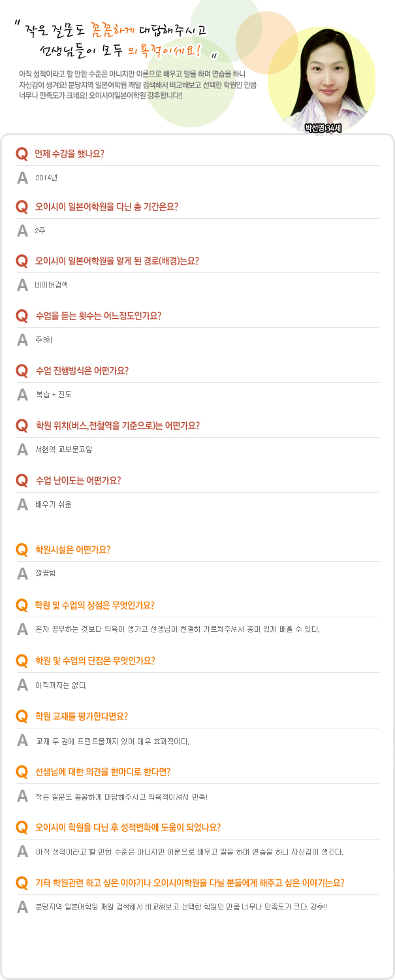This screenshot has width=395, height=980.
Task: Click the Q icon beside "언제 수강을 했나요?"
Action: click(x=22, y=154)
